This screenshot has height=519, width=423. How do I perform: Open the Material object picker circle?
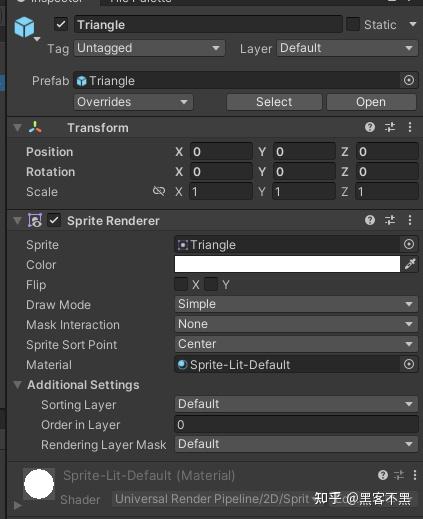coord(409,364)
